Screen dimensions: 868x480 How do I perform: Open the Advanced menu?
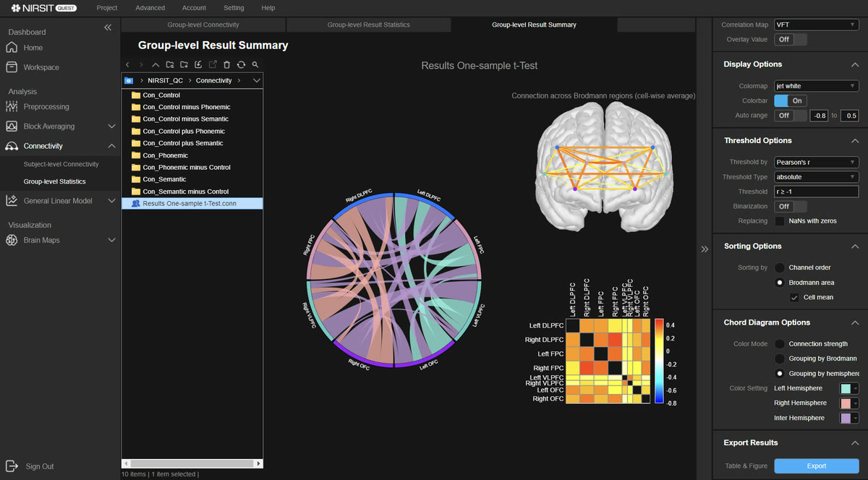coord(150,8)
